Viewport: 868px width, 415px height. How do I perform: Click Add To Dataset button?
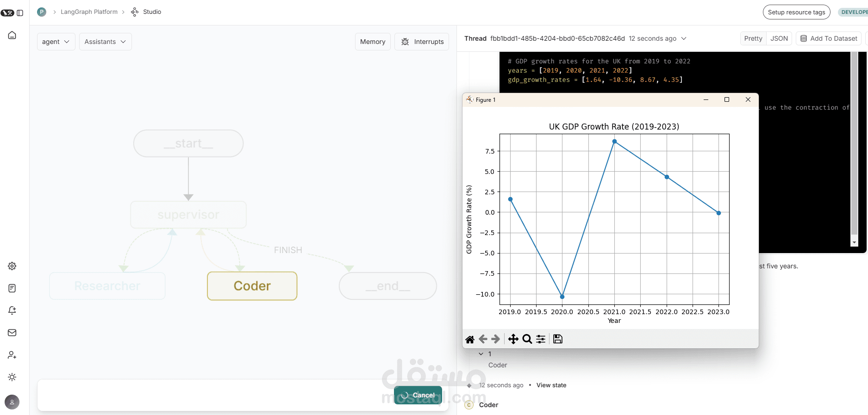pyautogui.click(x=829, y=38)
